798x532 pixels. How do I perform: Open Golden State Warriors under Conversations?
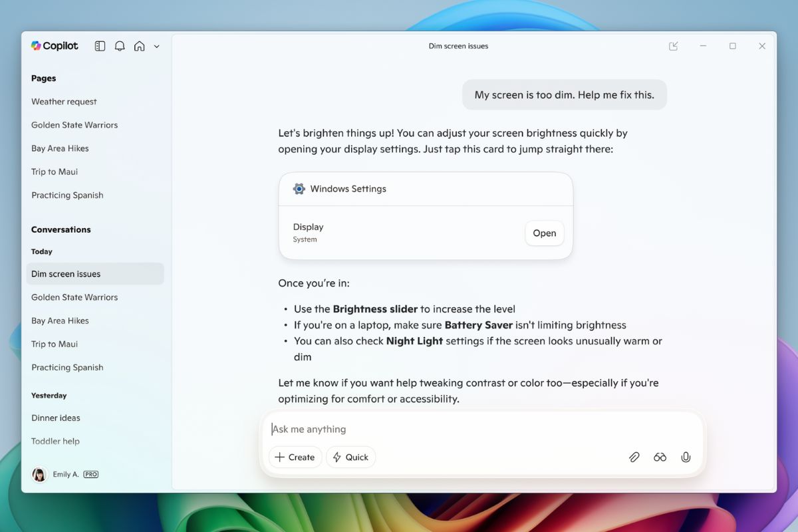coord(74,297)
